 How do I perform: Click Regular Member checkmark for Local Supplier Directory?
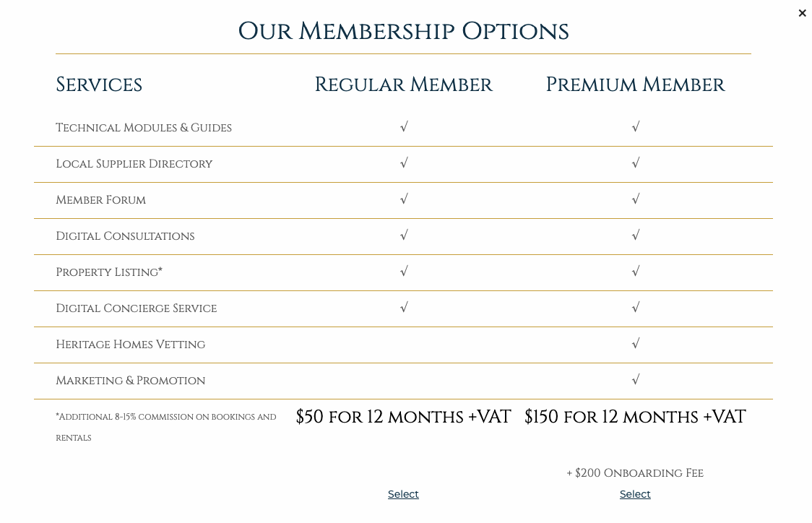404,163
